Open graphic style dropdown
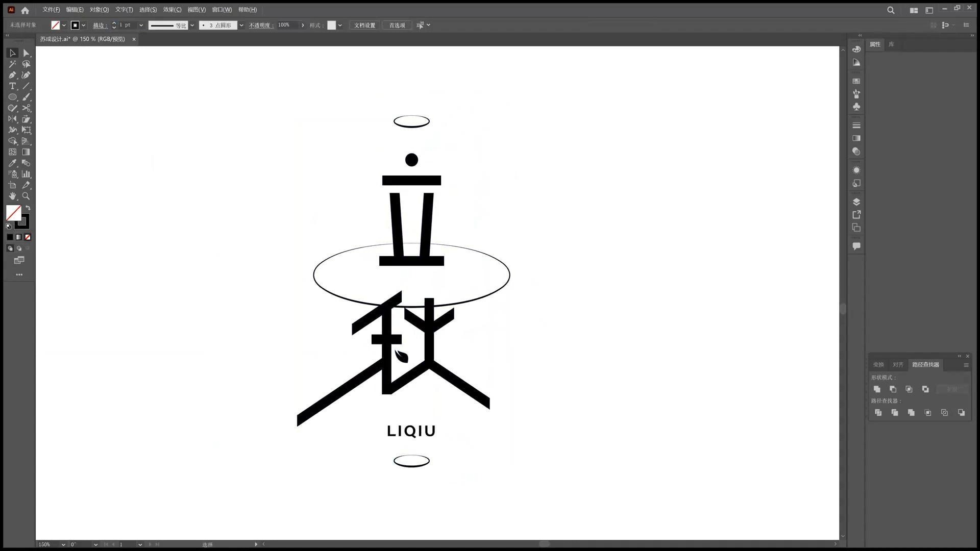 click(x=340, y=26)
